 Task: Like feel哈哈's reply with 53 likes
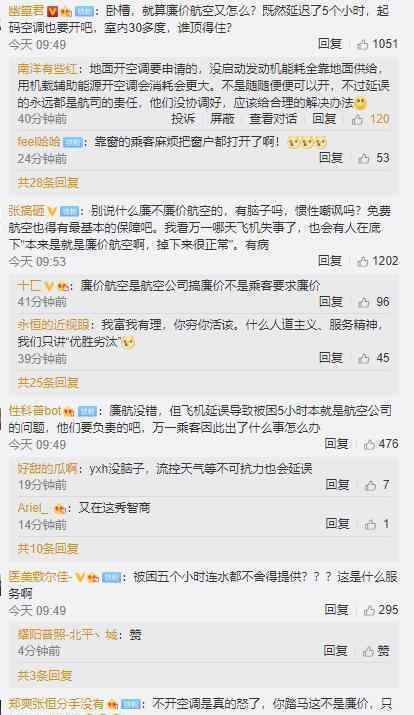click(x=364, y=159)
